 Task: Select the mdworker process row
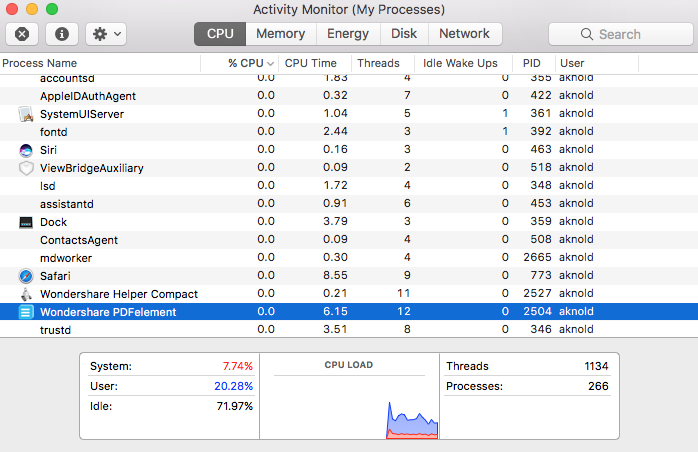(349, 258)
